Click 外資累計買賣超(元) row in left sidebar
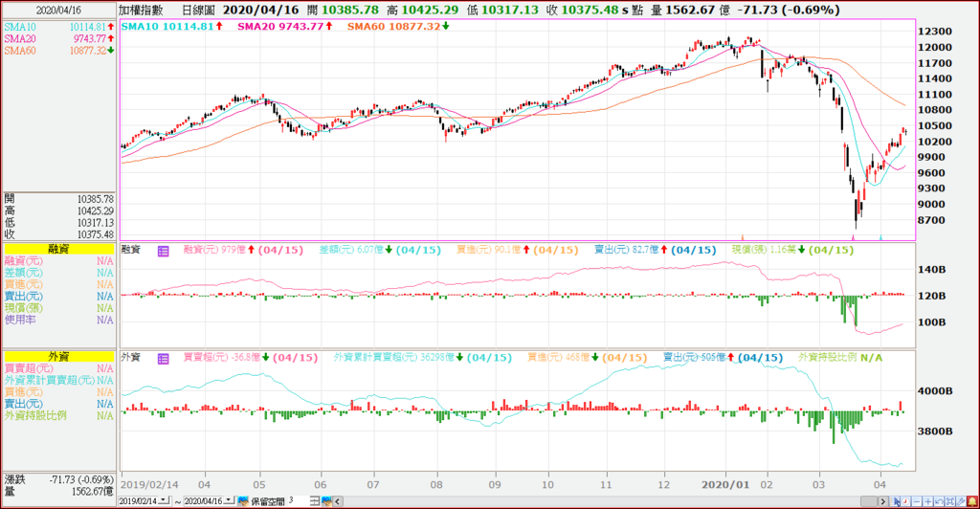This screenshot has height=509, width=980. point(58,380)
